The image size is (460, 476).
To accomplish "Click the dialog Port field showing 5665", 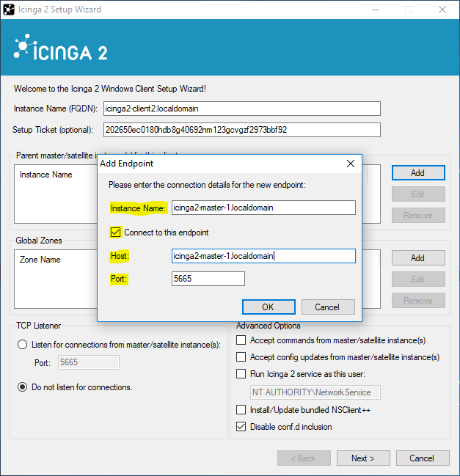I will click(x=208, y=279).
